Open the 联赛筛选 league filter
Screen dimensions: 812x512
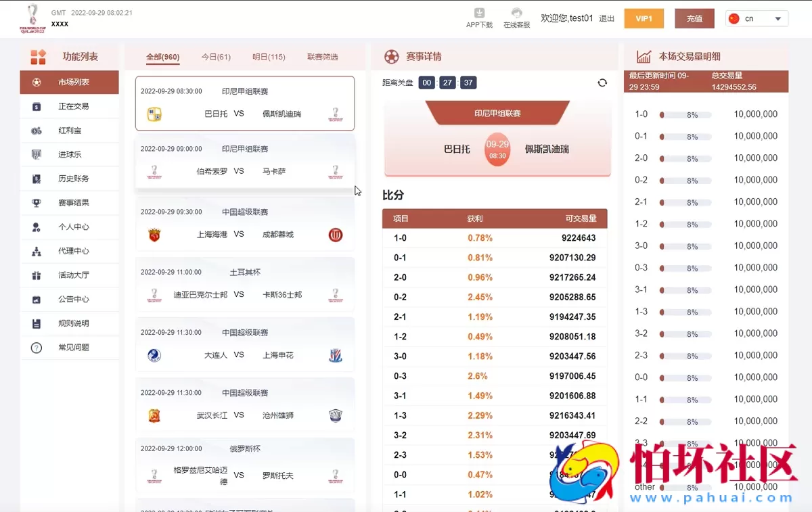tap(323, 57)
